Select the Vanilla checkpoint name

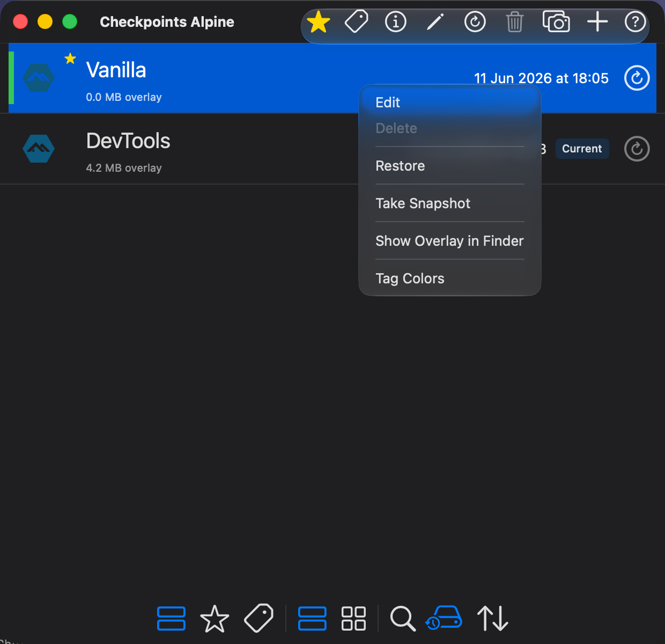[x=116, y=70]
